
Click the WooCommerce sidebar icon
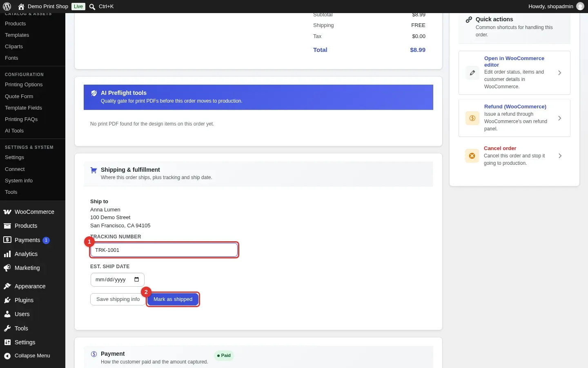click(7, 212)
